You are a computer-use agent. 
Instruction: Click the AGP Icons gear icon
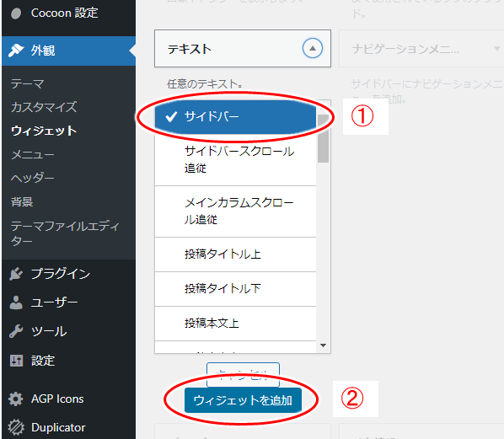tap(16, 399)
